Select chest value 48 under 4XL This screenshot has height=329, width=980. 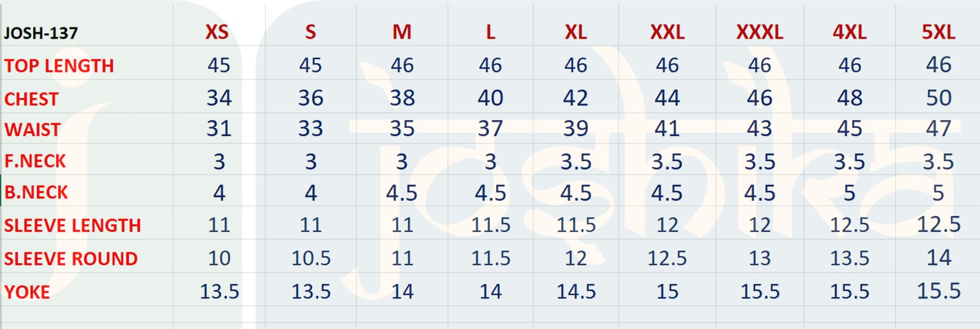(850, 98)
